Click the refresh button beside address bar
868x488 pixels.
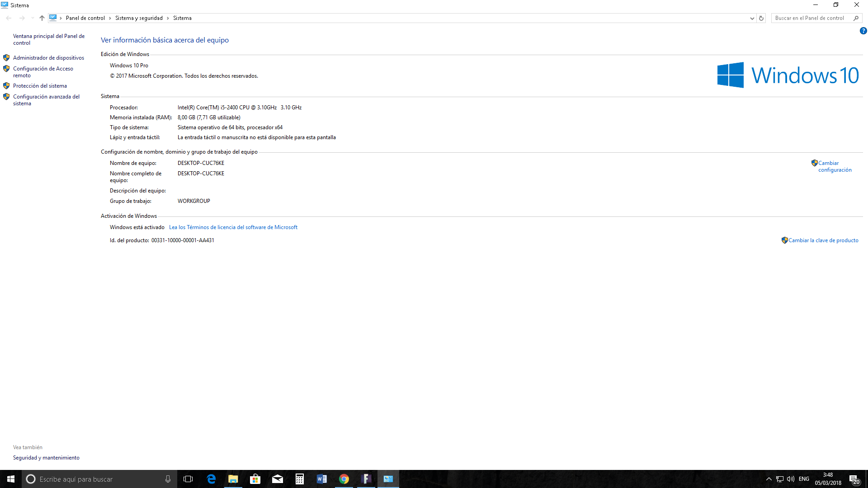point(761,18)
